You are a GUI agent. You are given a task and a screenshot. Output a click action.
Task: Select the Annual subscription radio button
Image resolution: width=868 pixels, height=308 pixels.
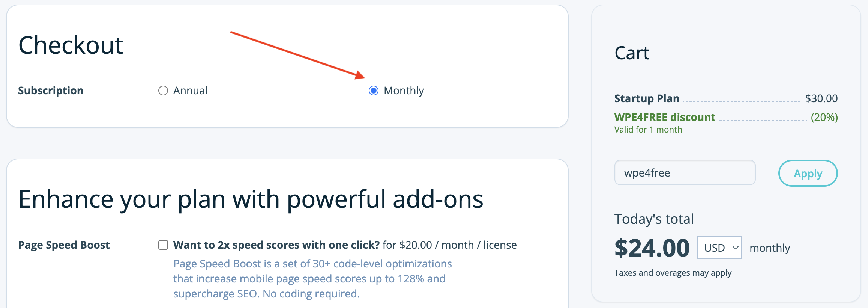[x=163, y=91]
